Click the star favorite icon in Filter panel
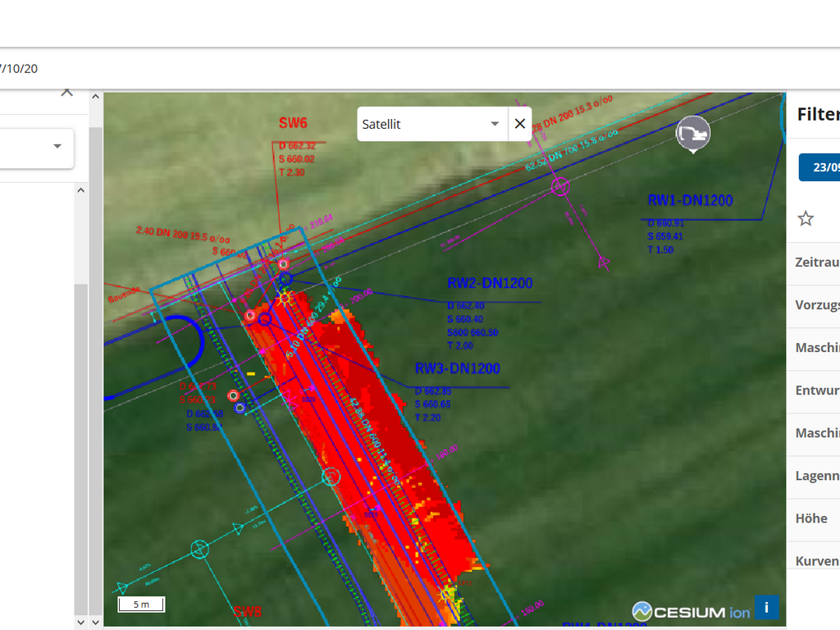This screenshot has height=630, width=840. 806,218
